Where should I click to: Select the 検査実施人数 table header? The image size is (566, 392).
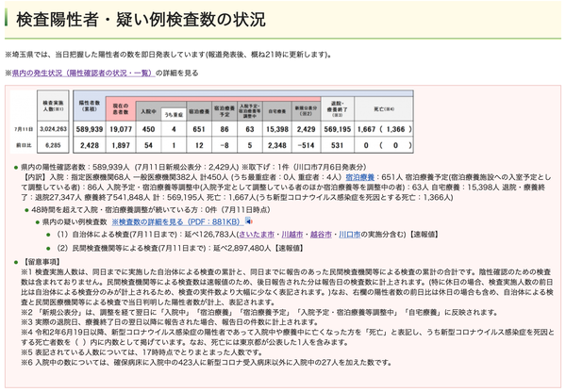[53, 106]
